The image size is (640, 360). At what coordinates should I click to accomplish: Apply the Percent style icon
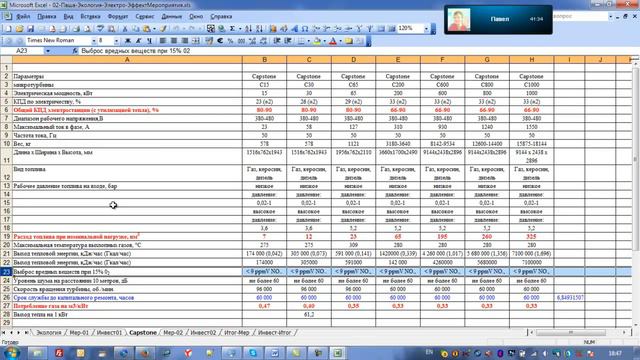pos(231,40)
